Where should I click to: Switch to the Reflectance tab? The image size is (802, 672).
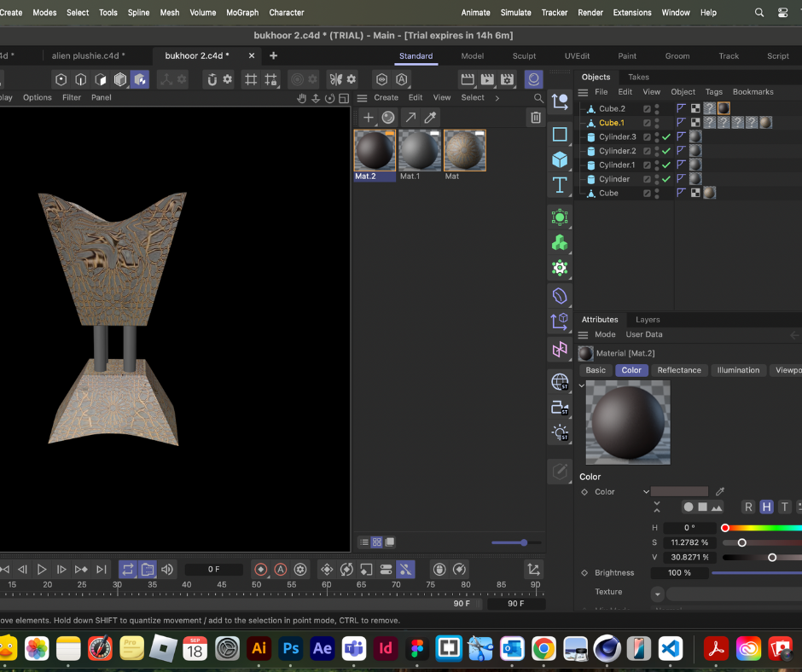680,370
